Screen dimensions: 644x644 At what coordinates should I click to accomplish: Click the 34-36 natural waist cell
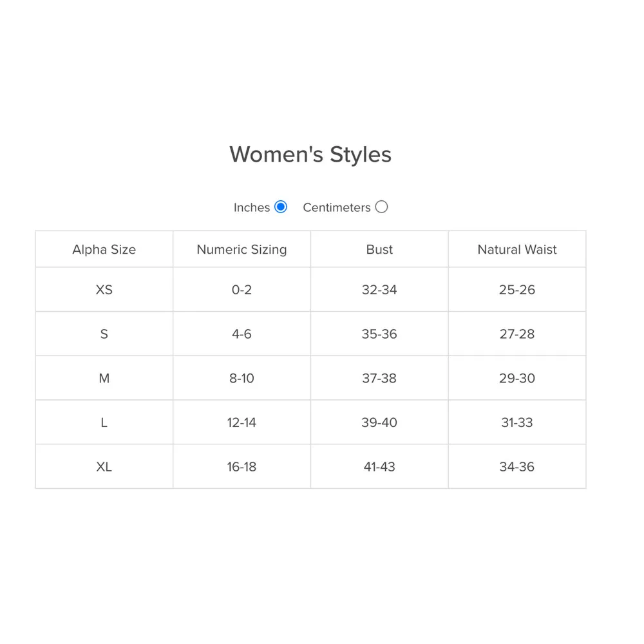pos(517,467)
